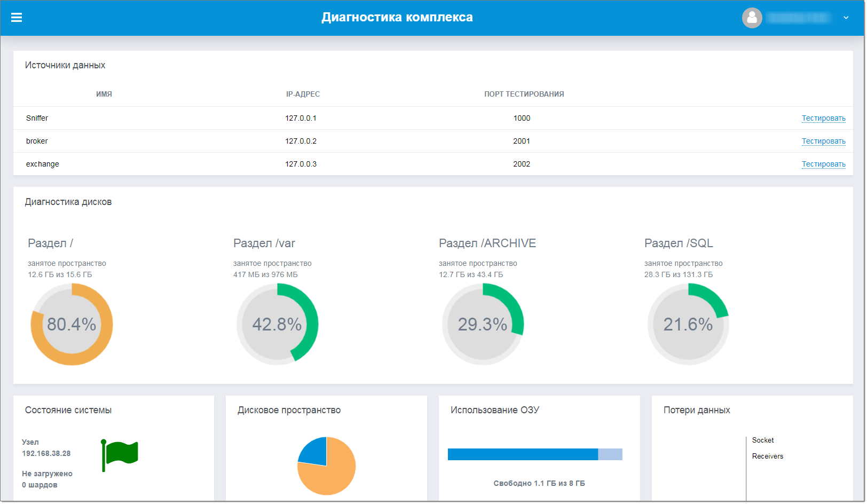867x504 pixels.
Task: Click the Socket legend label
Action: coord(763,440)
